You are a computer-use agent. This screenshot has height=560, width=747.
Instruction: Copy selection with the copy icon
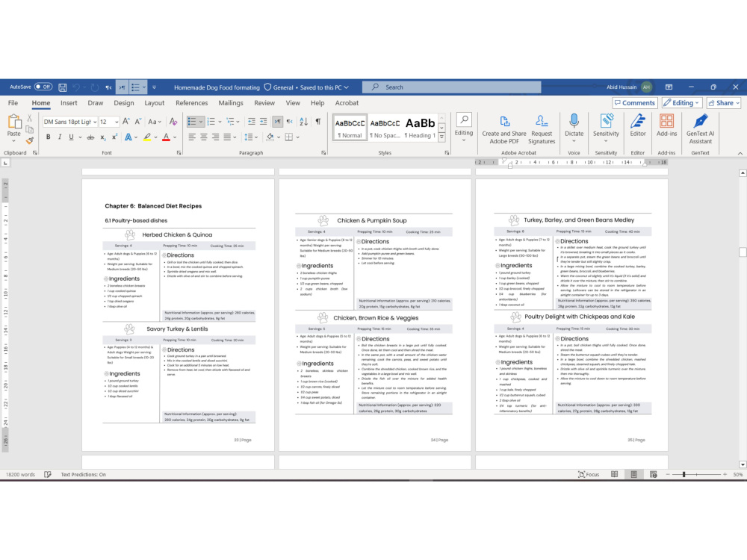click(30, 129)
